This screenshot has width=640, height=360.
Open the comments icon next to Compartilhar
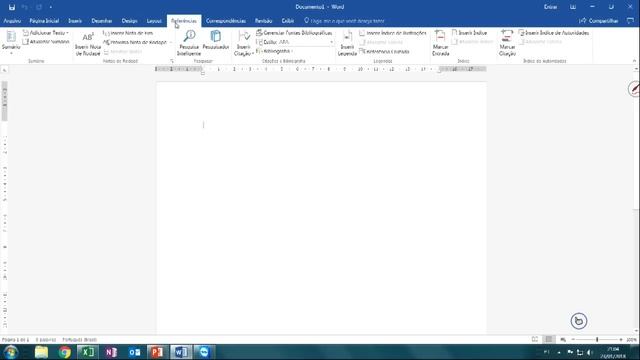(x=630, y=21)
